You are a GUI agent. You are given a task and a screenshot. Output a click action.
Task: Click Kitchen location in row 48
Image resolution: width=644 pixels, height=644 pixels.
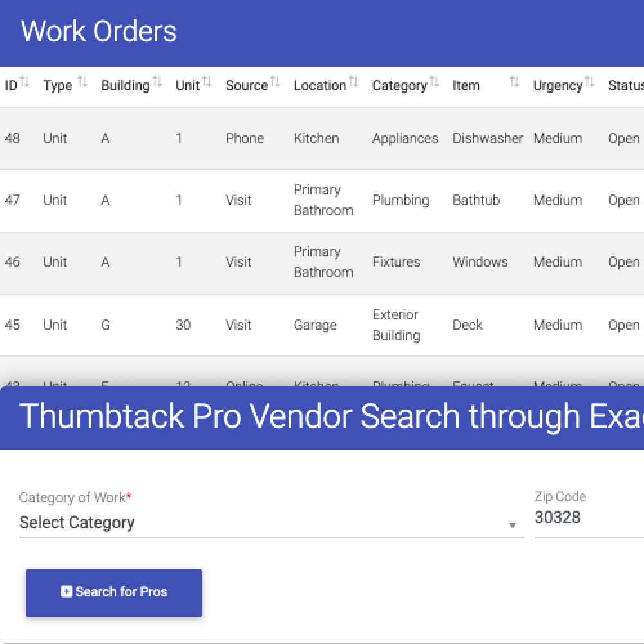coord(316,138)
